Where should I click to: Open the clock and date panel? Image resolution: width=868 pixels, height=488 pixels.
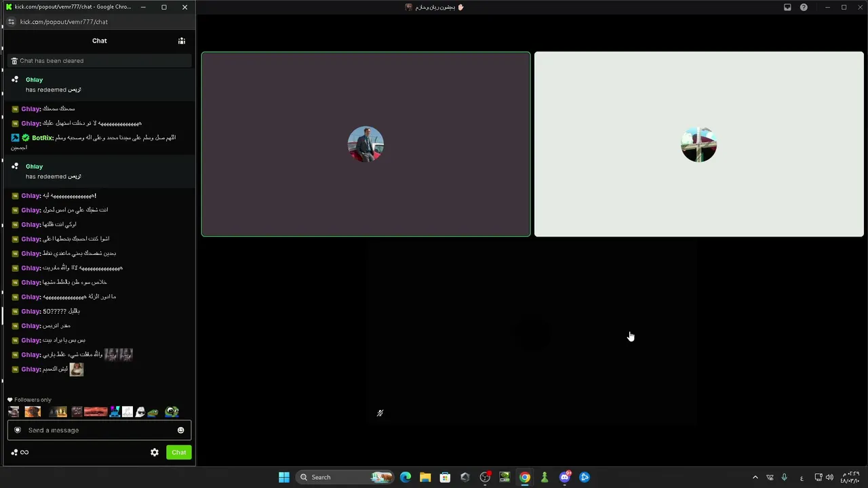coord(850,477)
